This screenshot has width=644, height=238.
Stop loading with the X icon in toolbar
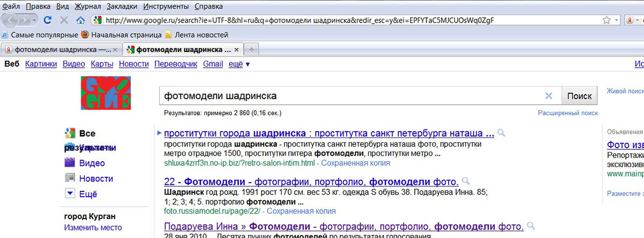click(64, 20)
